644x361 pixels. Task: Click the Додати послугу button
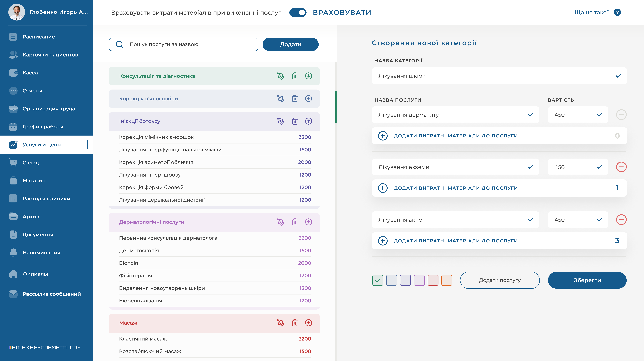point(500,280)
